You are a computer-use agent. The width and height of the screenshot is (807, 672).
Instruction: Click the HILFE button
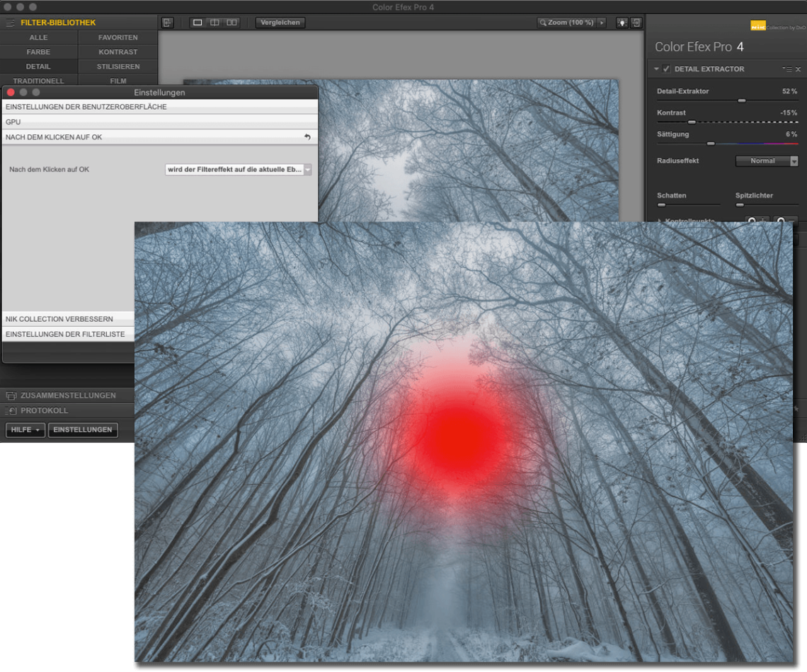(x=25, y=430)
